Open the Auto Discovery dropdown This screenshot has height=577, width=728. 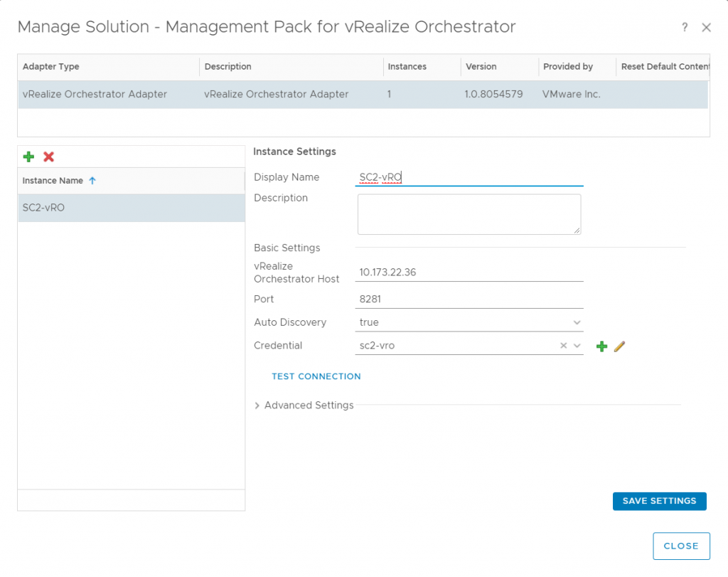[577, 323]
